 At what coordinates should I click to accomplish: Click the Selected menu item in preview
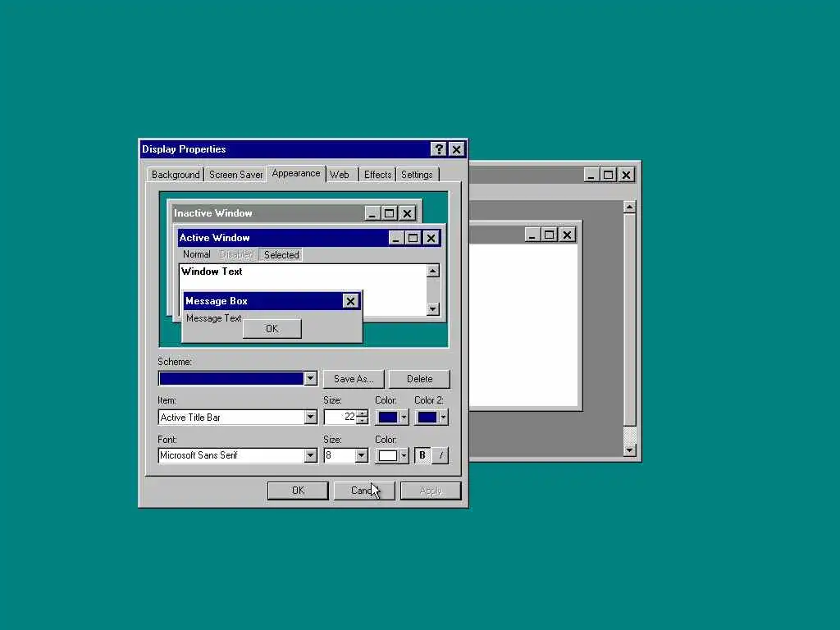coord(281,255)
